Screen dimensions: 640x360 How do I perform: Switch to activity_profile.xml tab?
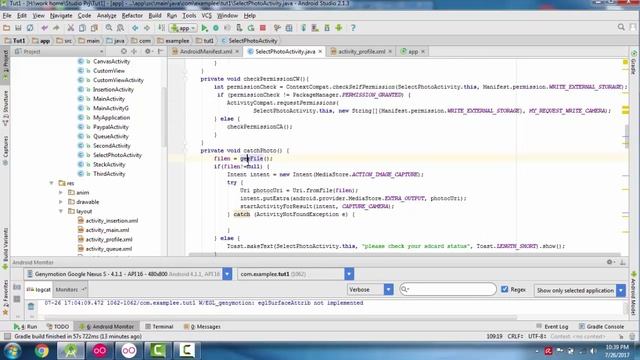pos(361,51)
